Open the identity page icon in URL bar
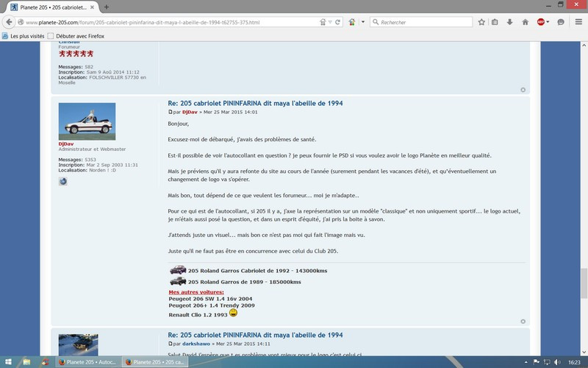 (x=21, y=22)
